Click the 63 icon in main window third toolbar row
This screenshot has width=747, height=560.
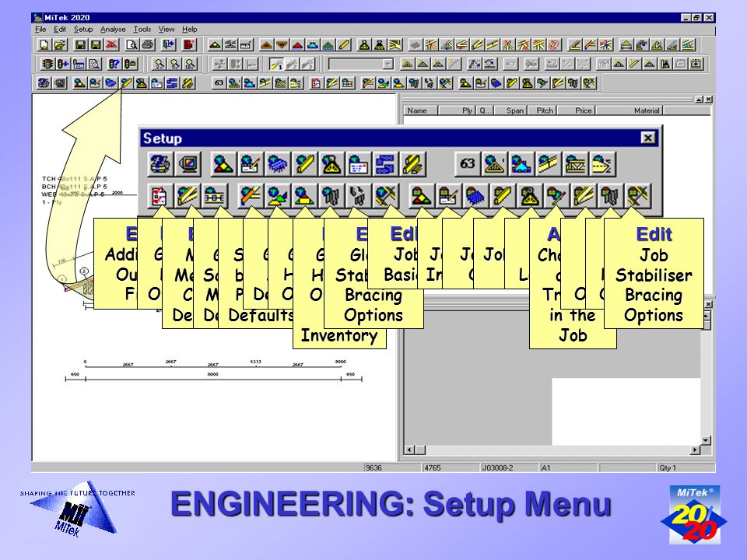219,83
